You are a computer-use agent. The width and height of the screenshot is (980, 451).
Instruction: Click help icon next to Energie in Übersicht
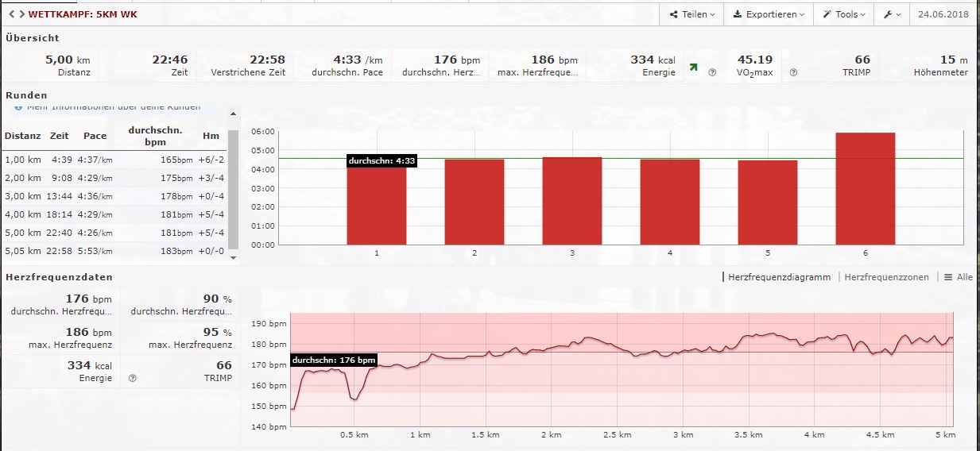[712, 72]
